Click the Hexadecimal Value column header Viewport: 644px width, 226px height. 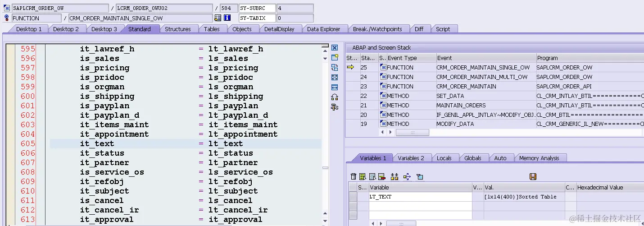pyautogui.click(x=610, y=187)
